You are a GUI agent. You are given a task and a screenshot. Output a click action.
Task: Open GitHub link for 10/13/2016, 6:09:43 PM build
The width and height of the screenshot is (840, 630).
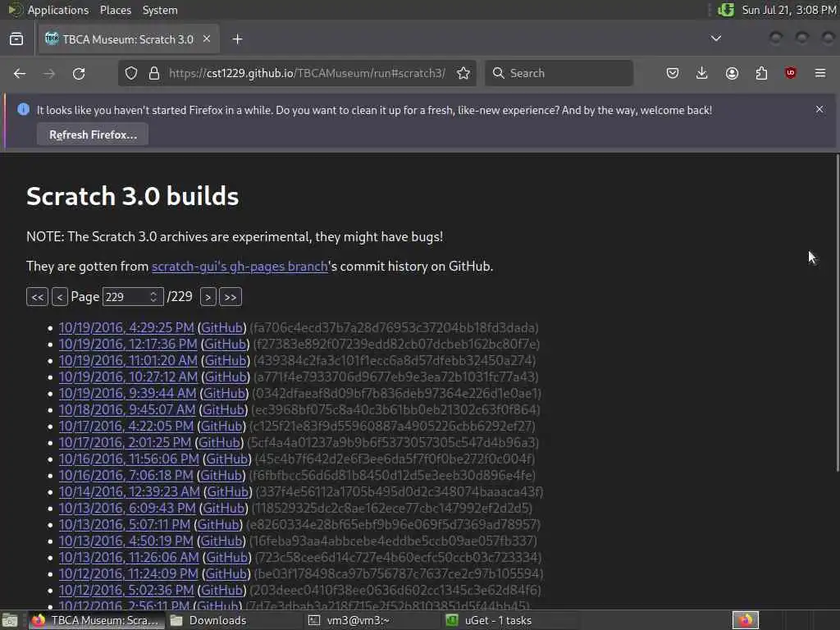coord(223,509)
